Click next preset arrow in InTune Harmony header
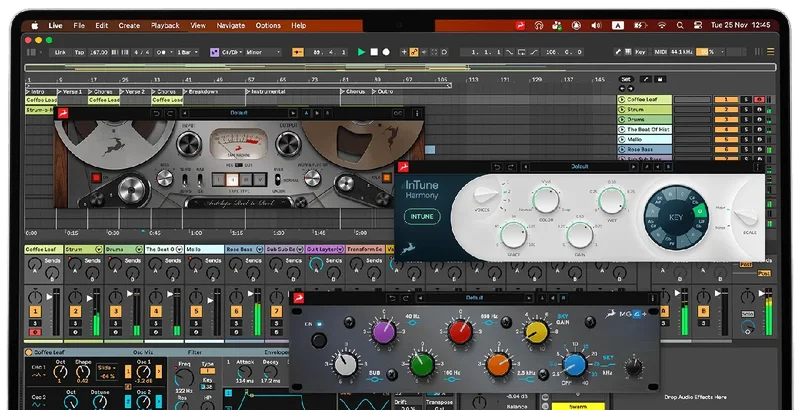800x410 pixels. click(633, 167)
